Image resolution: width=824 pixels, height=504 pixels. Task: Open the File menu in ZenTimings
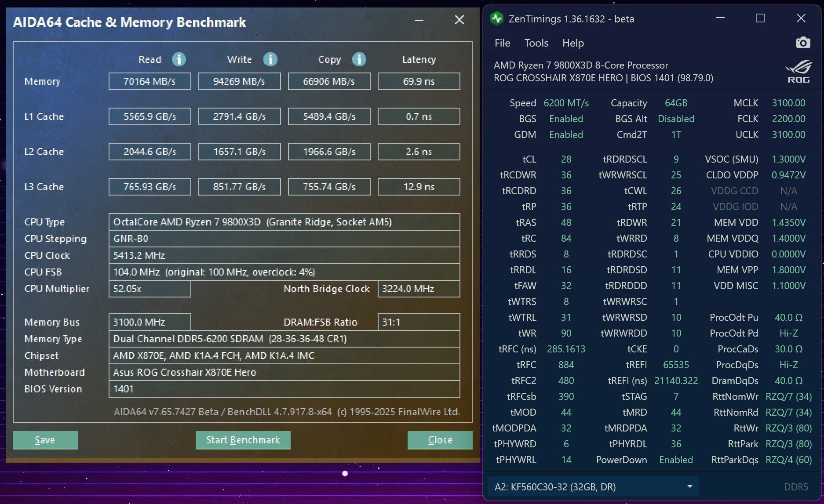(x=502, y=43)
